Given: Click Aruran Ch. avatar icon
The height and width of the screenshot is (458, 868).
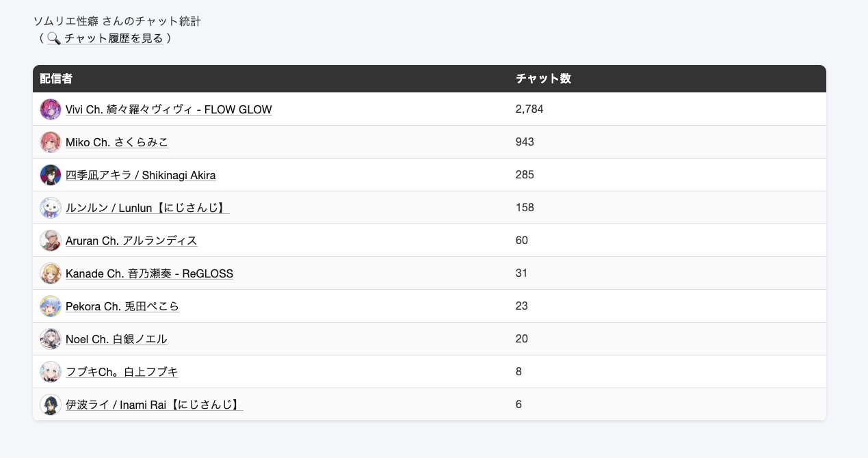Looking at the screenshot, I should (51, 241).
